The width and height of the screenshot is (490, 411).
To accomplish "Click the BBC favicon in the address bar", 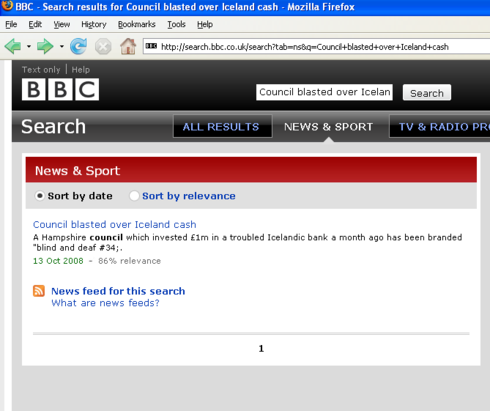I will tap(151, 46).
